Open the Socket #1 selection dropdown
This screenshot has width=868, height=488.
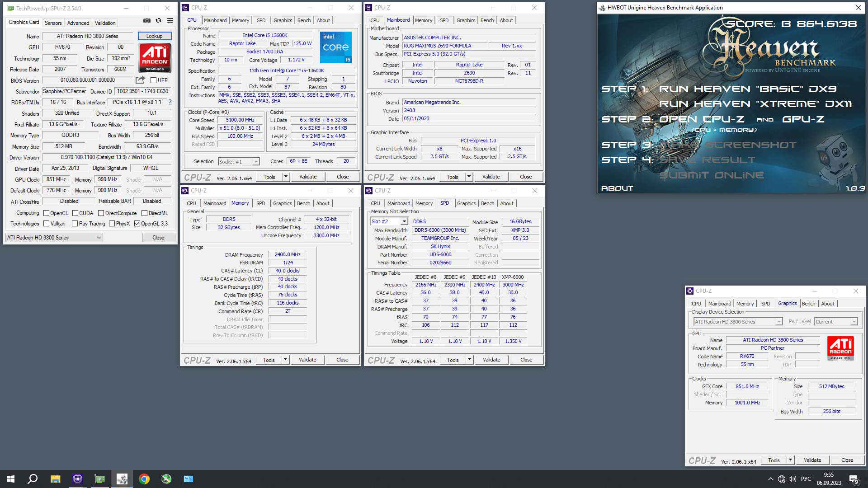[x=239, y=162]
